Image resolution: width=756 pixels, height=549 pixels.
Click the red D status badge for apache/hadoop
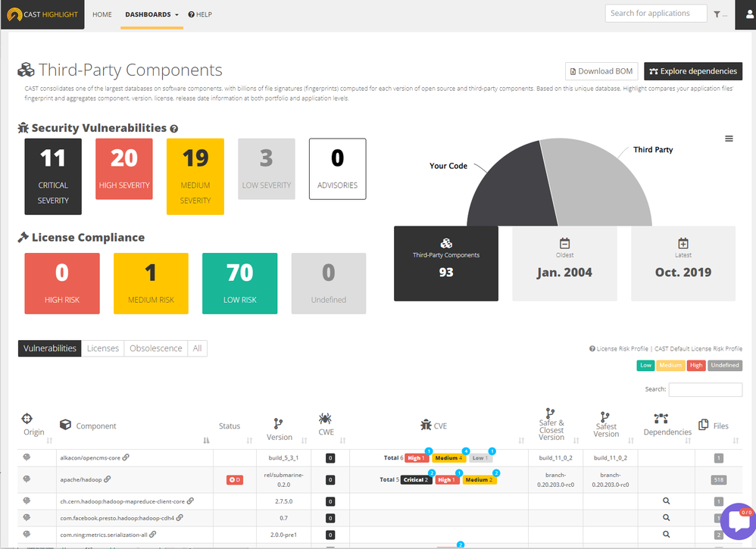click(235, 479)
